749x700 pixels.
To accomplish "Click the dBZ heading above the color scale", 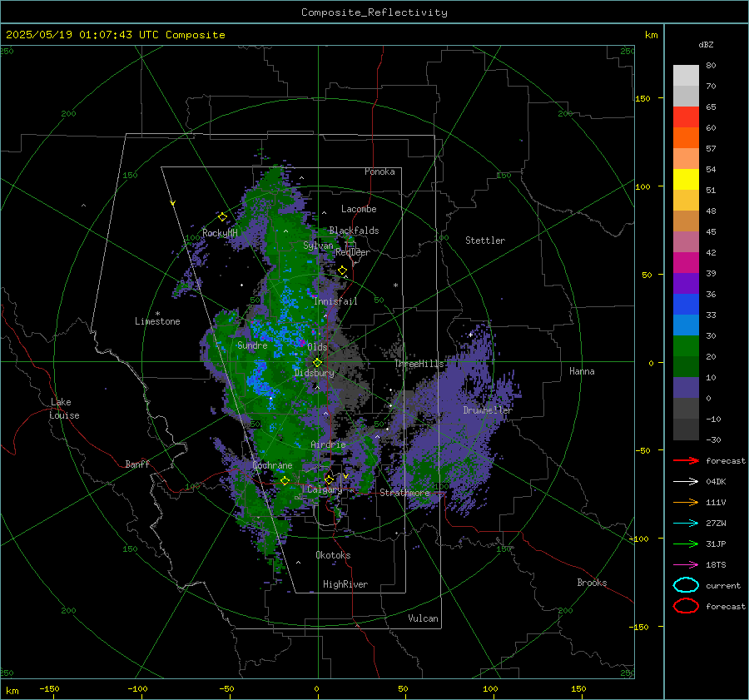I will 706,44.
